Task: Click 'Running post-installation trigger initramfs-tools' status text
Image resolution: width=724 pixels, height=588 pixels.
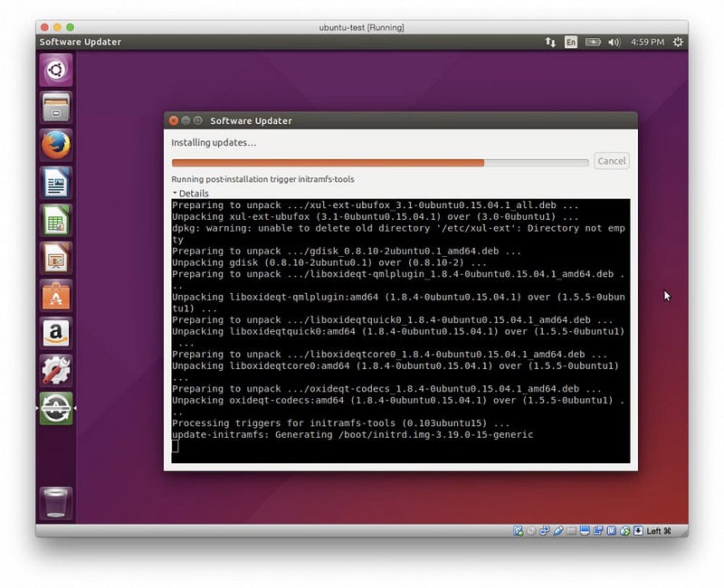Action: (x=262, y=179)
